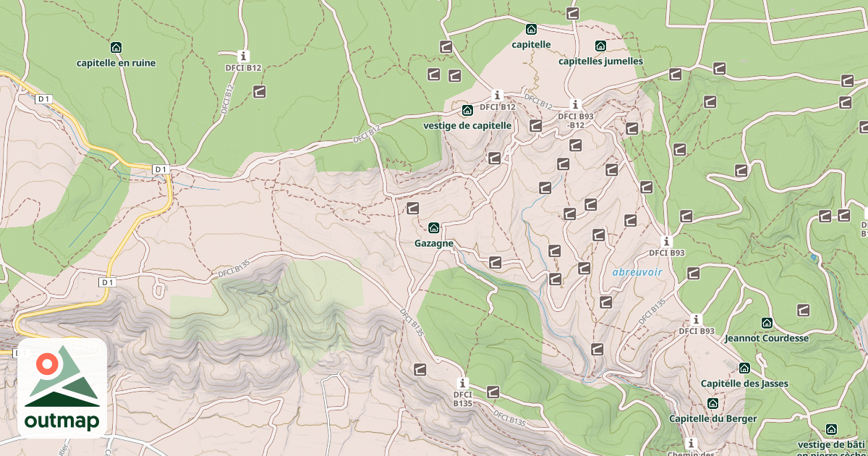Image resolution: width=868 pixels, height=456 pixels.
Task: Click the Gazagne hut marker
Action: click(x=433, y=228)
